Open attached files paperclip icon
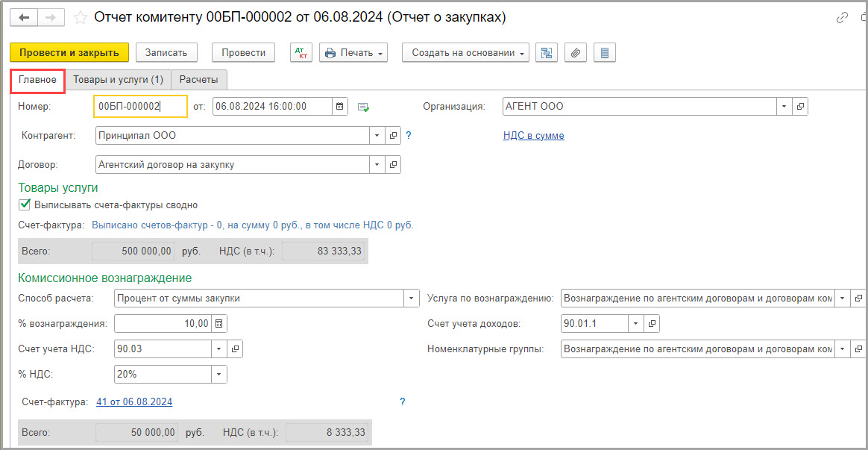 pyautogui.click(x=576, y=53)
